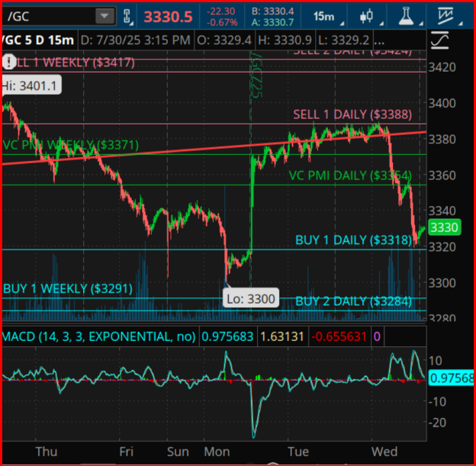Click the Wed label on time axis
The width and height of the screenshot is (476, 466).
(384, 452)
